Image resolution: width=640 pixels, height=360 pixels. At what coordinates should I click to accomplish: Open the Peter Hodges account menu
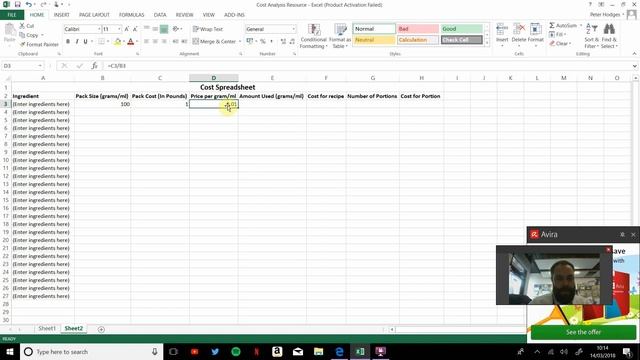click(x=606, y=15)
